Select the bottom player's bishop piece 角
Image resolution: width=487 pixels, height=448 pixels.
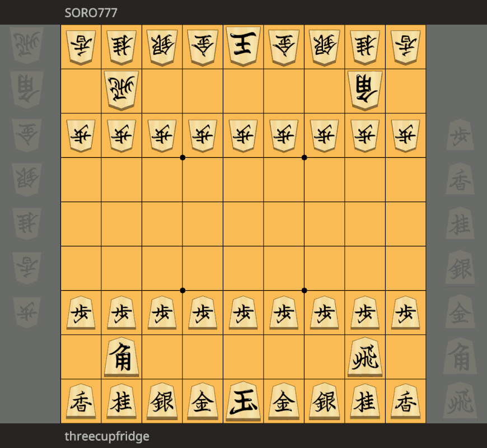pyautogui.click(x=121, y=357)
